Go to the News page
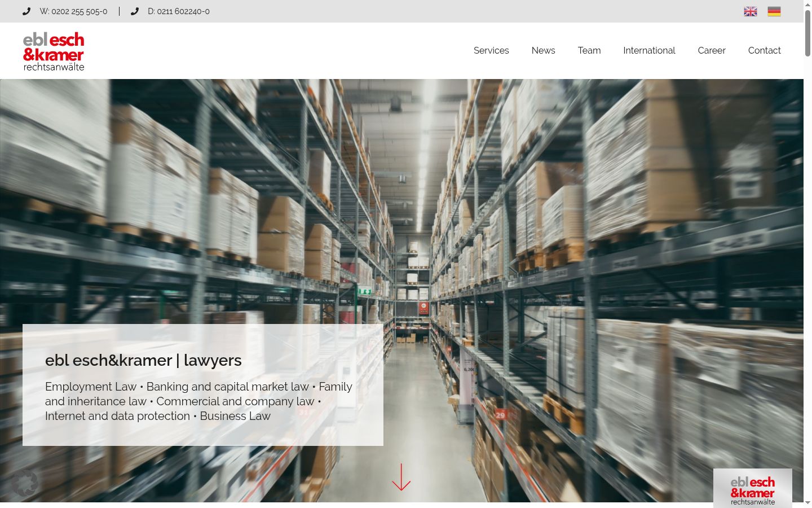The width and height of the screenshot is (812, 508). tap(543, 50)
